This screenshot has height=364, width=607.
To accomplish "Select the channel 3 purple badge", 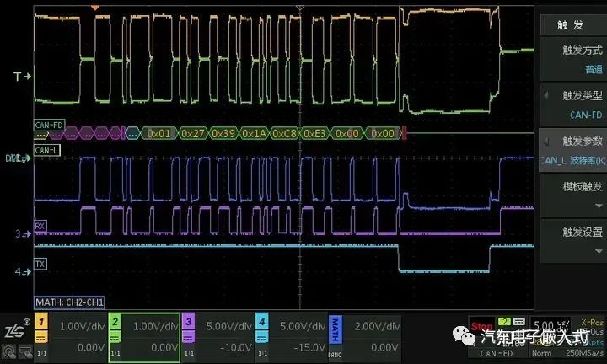I will coord(189,321).
